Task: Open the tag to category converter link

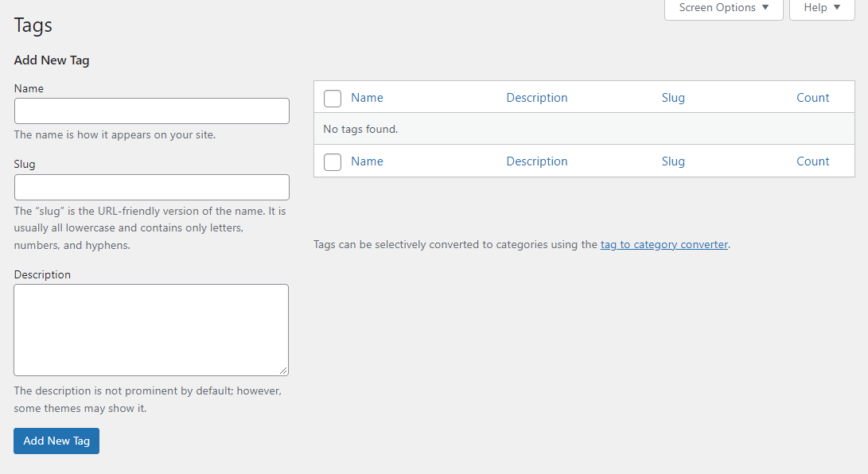Action: point(664,244)
